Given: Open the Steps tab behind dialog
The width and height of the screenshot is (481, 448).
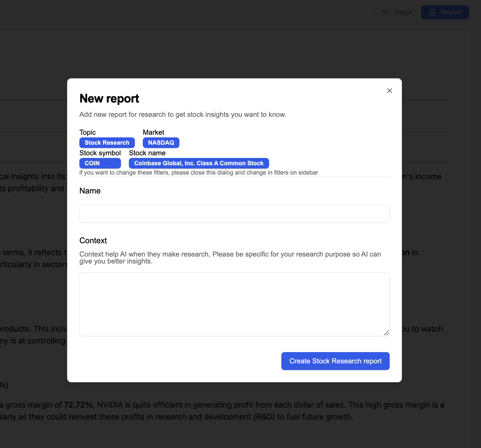Looking at the screenshot, I should 397,12.
